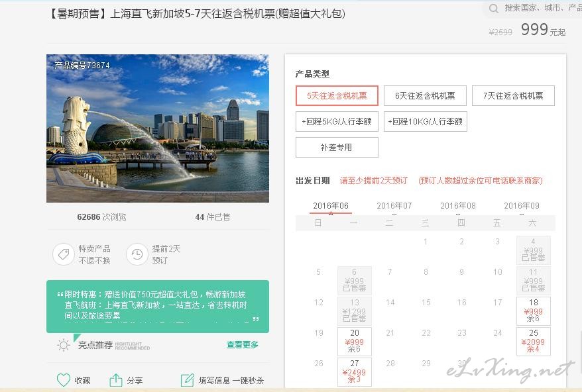Click sold-out June 11 date cell
Image resolution: width=582 pixels, height=392 pixels.
(534, 280)
